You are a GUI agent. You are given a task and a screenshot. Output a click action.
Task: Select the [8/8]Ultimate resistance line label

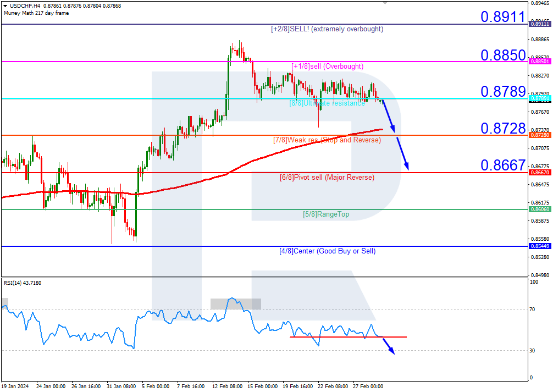[328, 103]
